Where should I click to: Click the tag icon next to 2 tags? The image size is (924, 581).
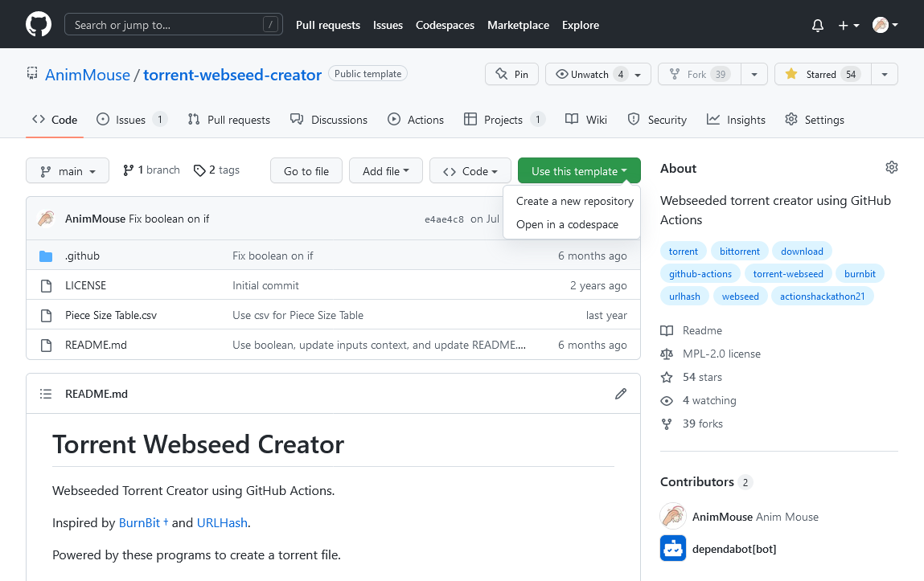[199, 170]
